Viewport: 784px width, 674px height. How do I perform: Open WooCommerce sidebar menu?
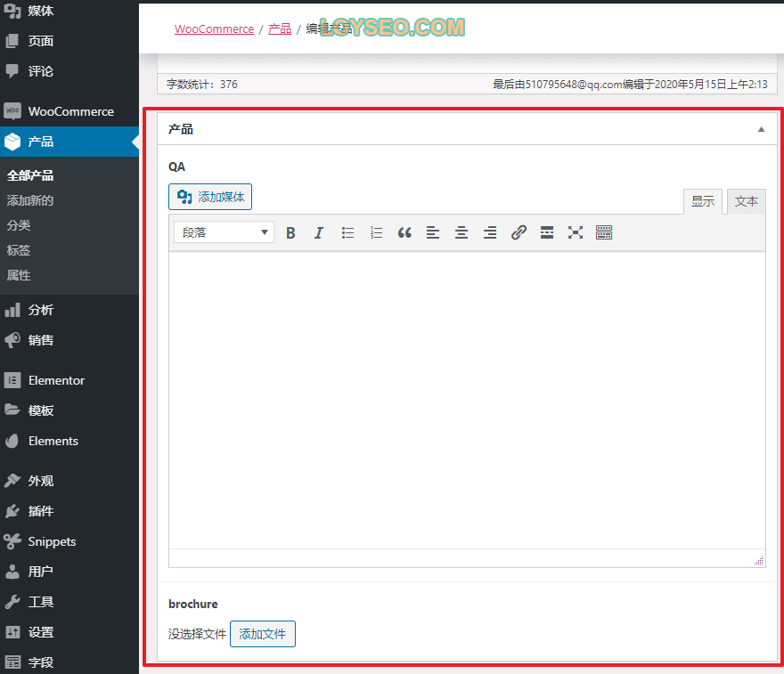point(69,111)
